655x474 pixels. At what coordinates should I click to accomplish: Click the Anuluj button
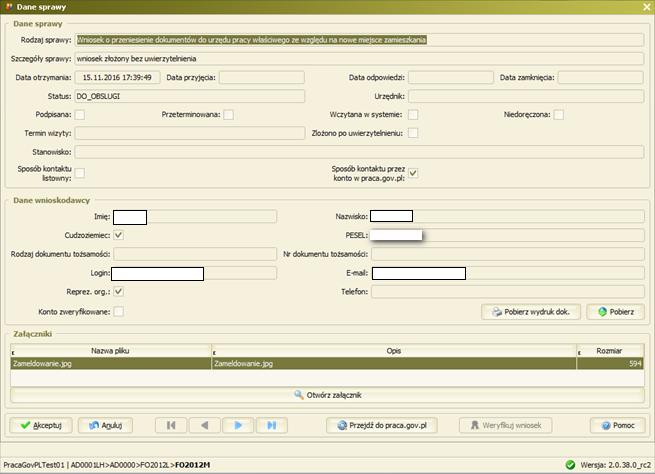[105, 425]
